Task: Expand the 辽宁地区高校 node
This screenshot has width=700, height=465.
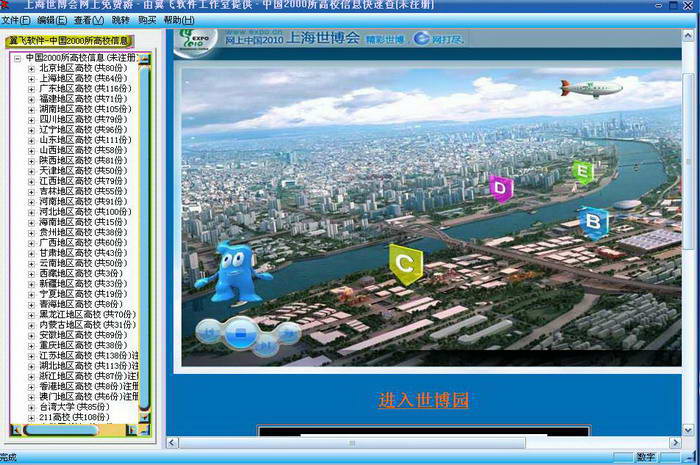Action: 31,130
